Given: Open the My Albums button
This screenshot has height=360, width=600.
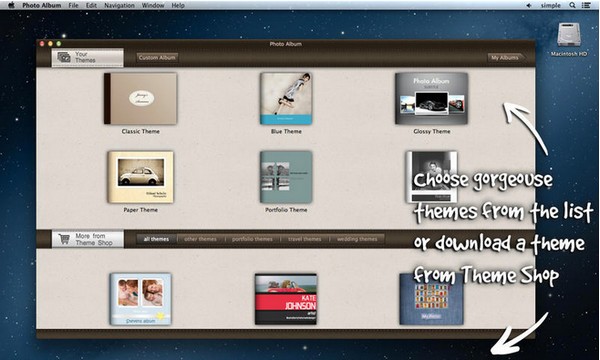Looking at the screenshot, I should tap(506, 57).
